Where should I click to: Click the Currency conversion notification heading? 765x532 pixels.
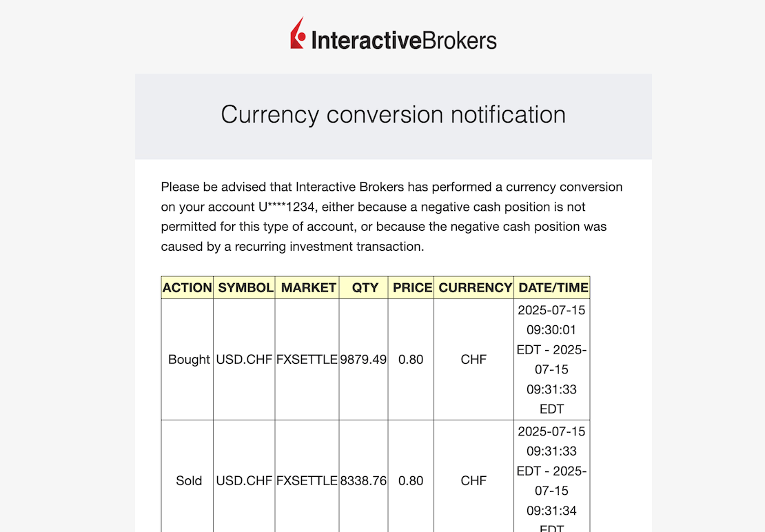[393, 114]
